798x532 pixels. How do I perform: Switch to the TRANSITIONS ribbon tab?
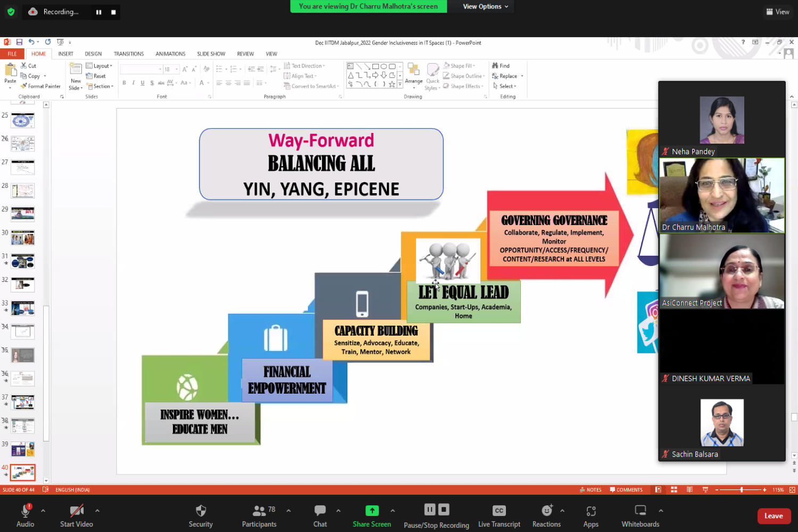coord(129,54)
